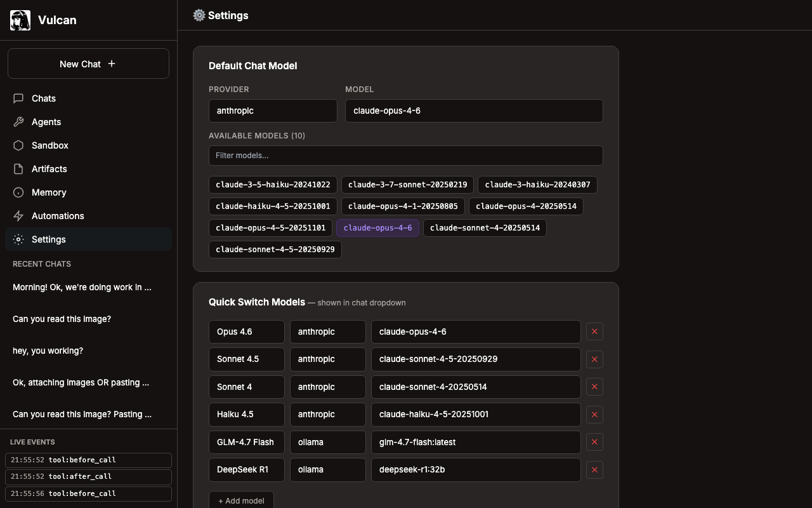Focus the Filter models search field

point(405,156)
